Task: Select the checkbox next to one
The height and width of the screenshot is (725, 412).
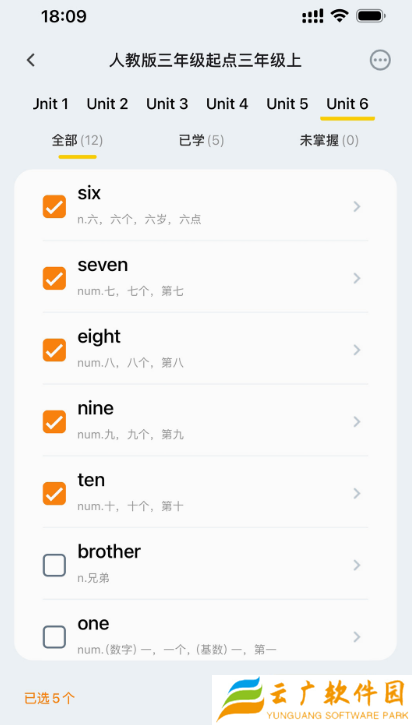Action: click(x=54, y=637)
